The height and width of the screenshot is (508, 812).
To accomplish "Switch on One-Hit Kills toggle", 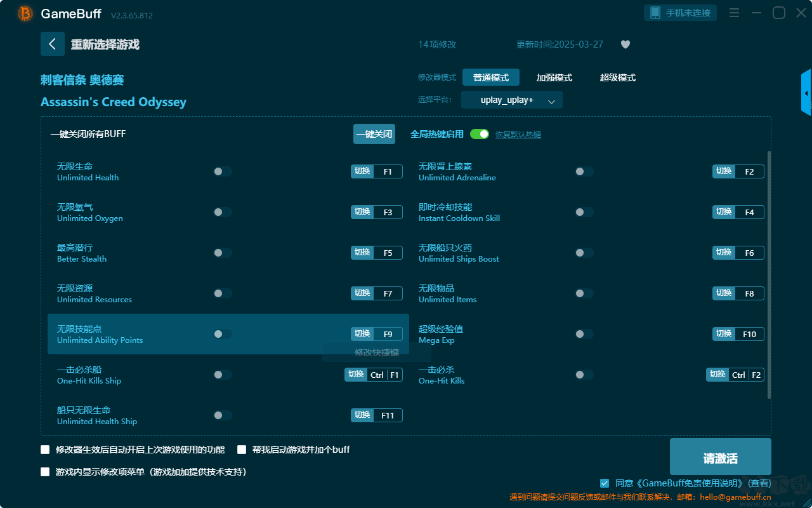I will (x=584, y=375).
